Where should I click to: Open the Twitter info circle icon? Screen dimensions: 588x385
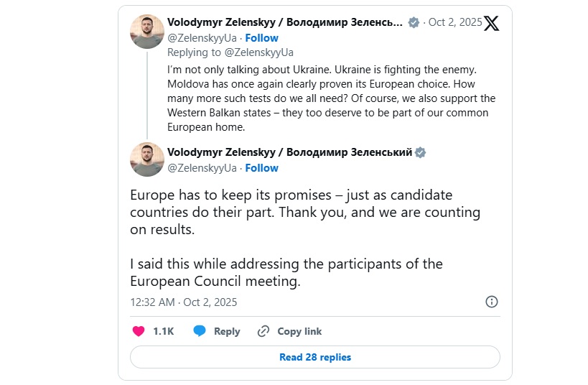(x=492, y=302)
